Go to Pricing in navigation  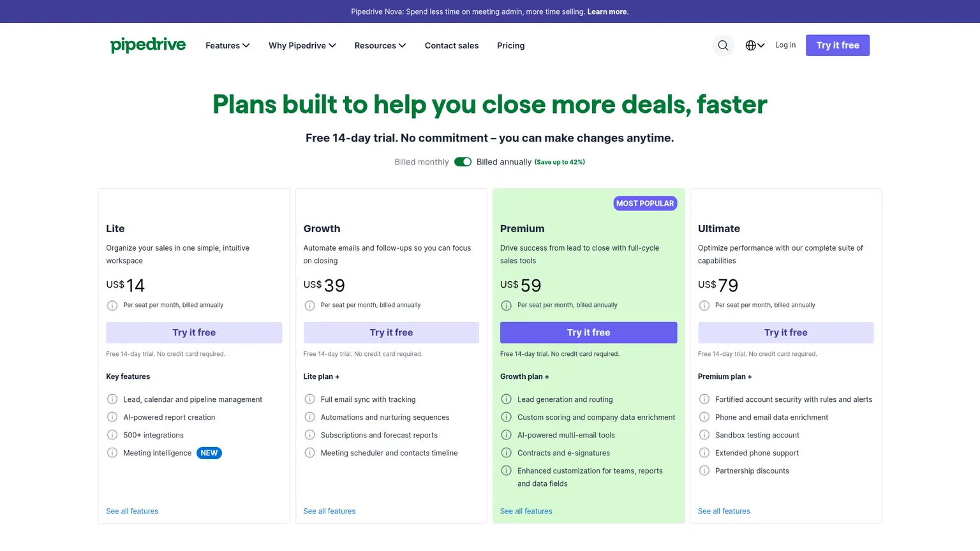tap(511, 45)
